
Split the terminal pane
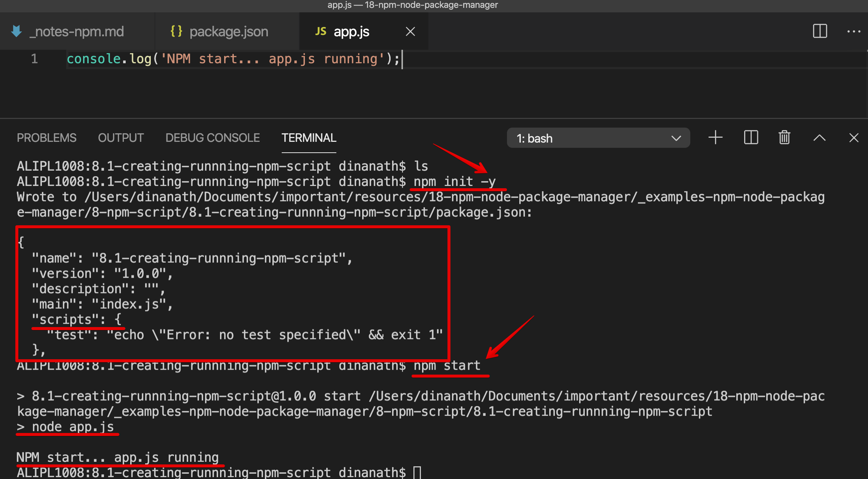pyautogui.click(x=751, y=138)
